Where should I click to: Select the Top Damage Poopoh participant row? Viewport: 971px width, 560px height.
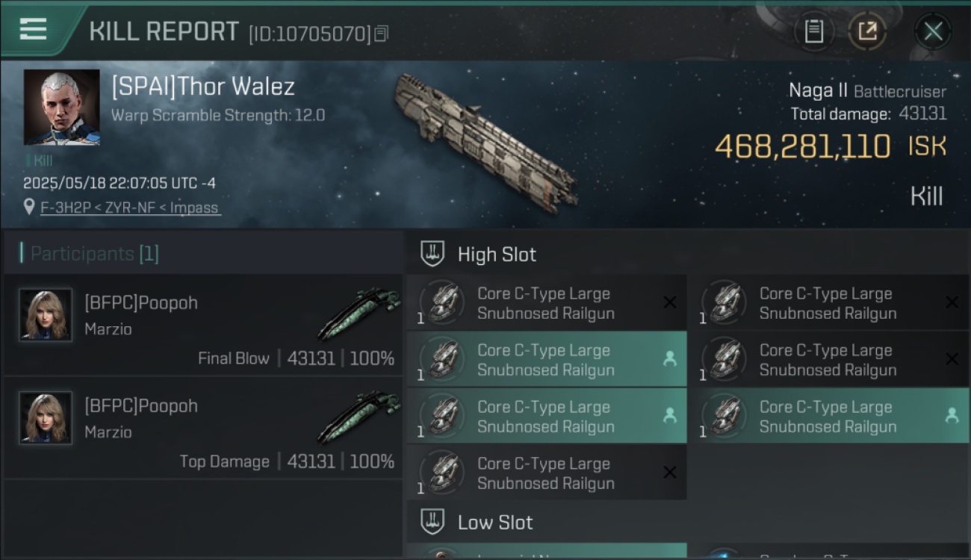(203, 429)
